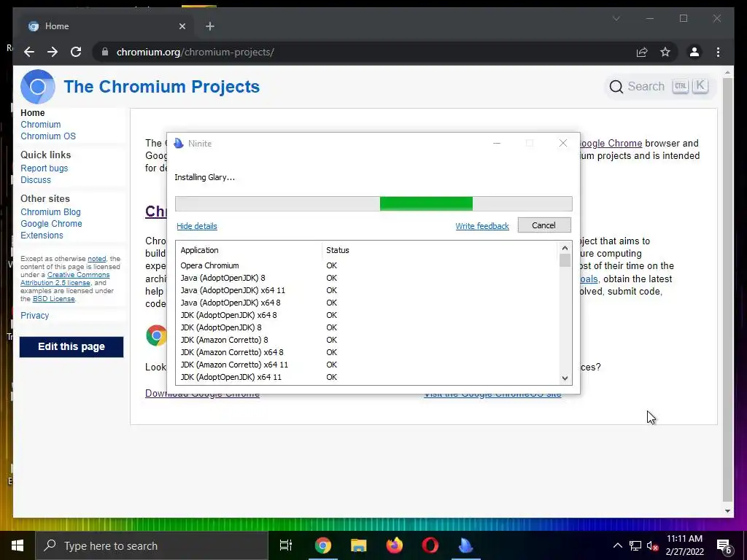Viewport: 747px width, 560px height.
Task: Click the Ninite installation progress bar
Action: pos(373,204)
